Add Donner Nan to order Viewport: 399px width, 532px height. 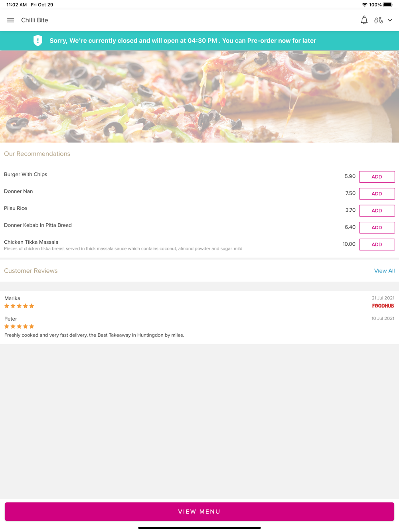pyautogui.click(x=377, y=194)
